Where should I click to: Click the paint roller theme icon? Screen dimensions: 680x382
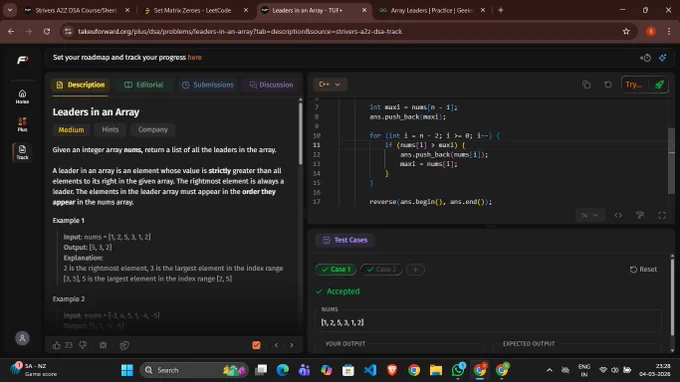640,215
